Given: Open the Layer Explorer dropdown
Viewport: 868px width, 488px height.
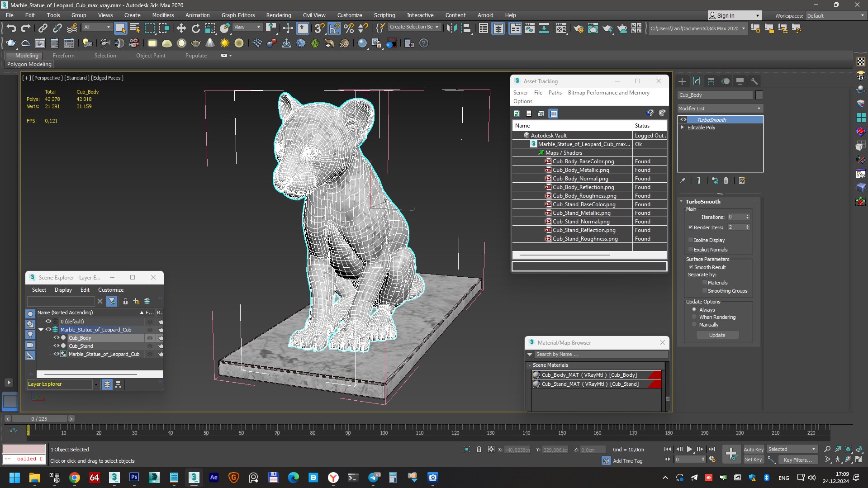Looking at the screenshot, I should (95, 384).
